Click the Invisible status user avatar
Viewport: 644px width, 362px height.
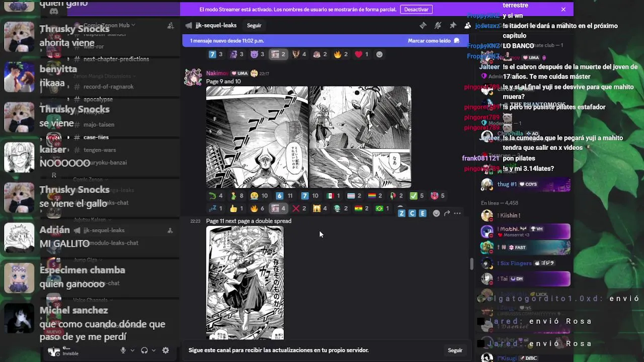pyautogui.click(x=54, y=351)
